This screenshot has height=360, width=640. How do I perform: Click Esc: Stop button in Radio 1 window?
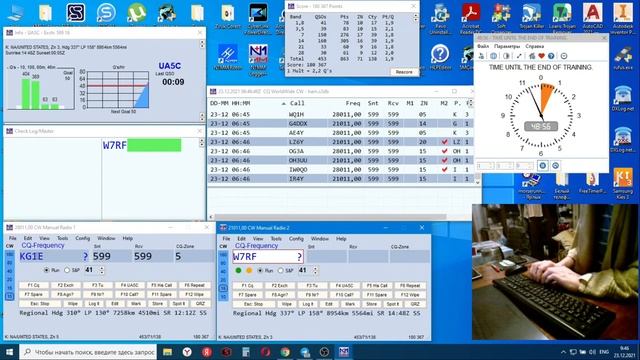point(40,304)
